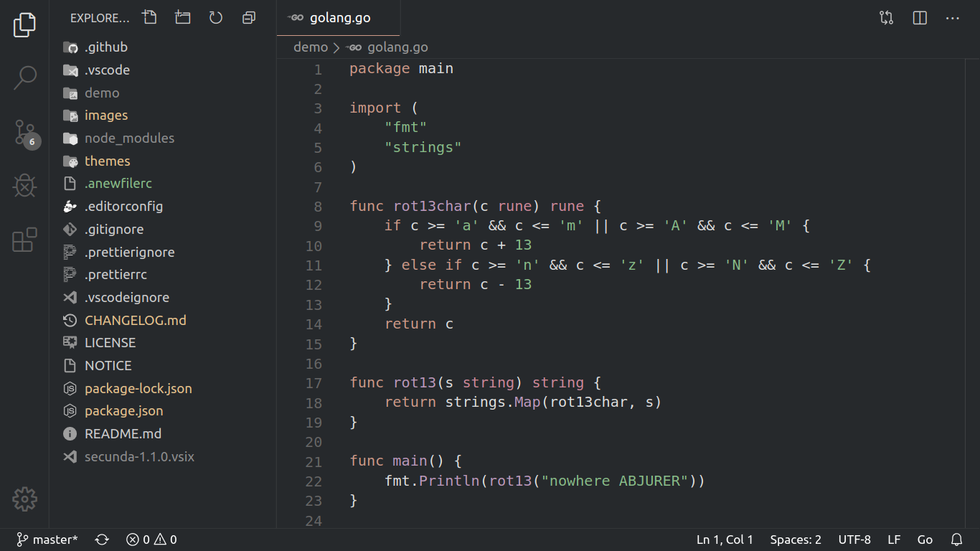Screen dimensions: 980x551
Task: Select the Run and Debug icon
Action: pos(24,186)
